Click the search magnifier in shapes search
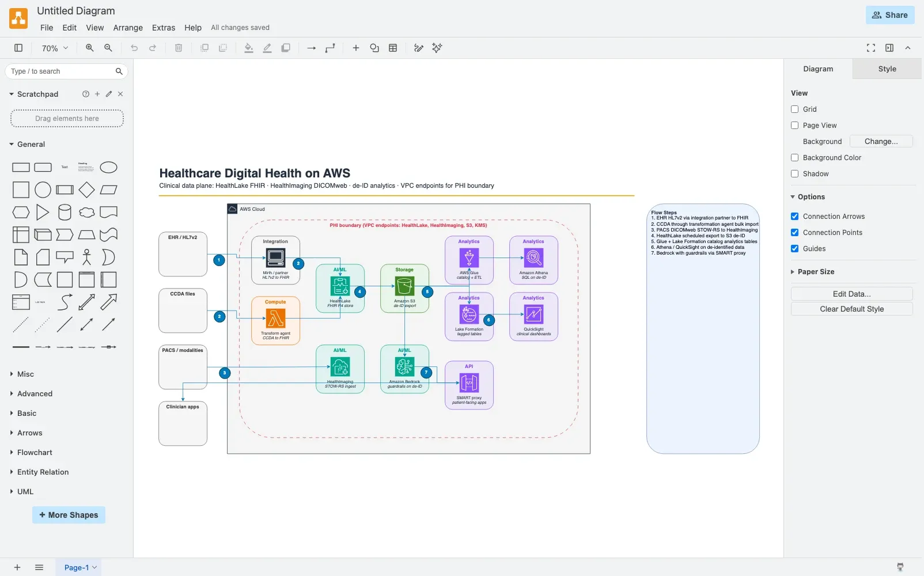924x576 pixels. (119, 71)
